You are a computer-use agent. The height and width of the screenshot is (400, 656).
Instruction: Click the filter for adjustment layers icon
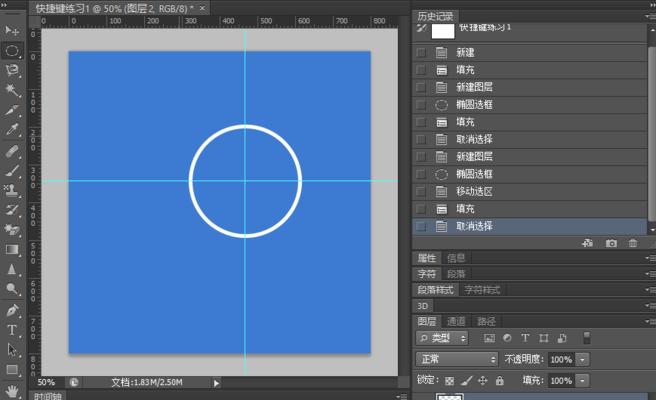point(507,338)
